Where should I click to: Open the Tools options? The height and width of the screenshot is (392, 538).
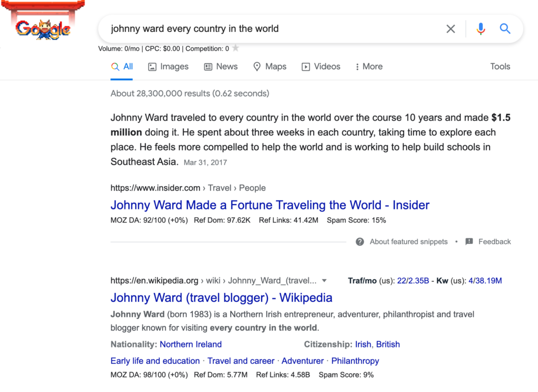tap(500, 67)
